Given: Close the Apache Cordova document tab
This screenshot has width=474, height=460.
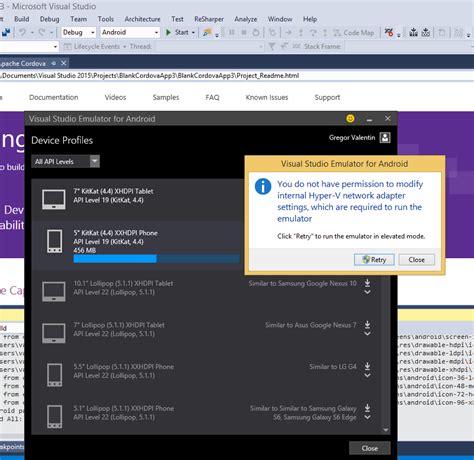Looking at the screenshot, I should [64, 63].
